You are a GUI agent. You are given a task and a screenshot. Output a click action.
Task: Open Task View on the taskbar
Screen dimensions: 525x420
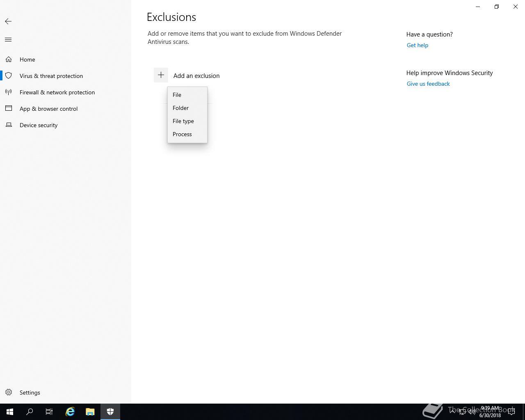[49, 412]
